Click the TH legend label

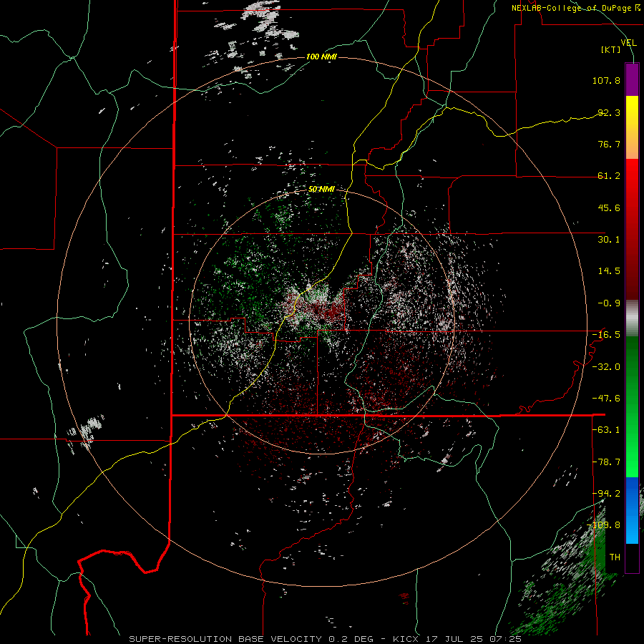tap(615, 557)
